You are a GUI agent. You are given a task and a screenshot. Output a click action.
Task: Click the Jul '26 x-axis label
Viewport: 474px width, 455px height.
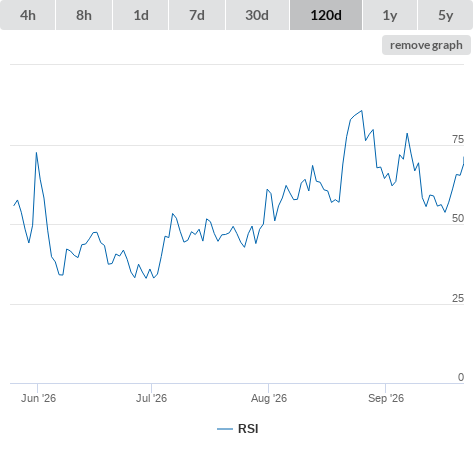pyautogui.click(x=151, y=398)
